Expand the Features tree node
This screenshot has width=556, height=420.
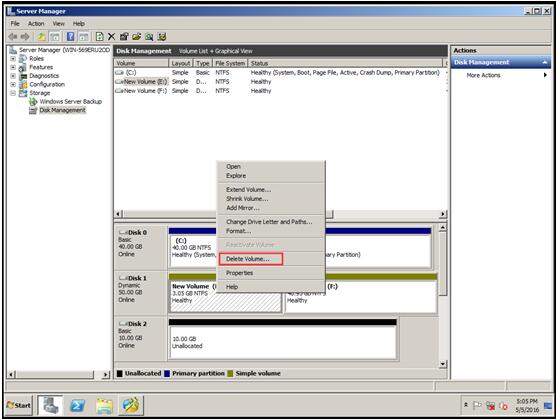(x=13, y=67)
